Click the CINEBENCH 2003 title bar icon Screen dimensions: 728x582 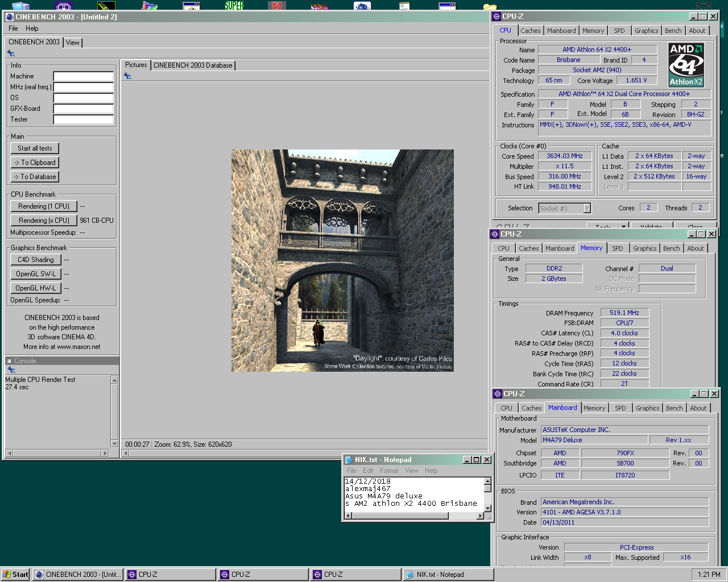9,16
